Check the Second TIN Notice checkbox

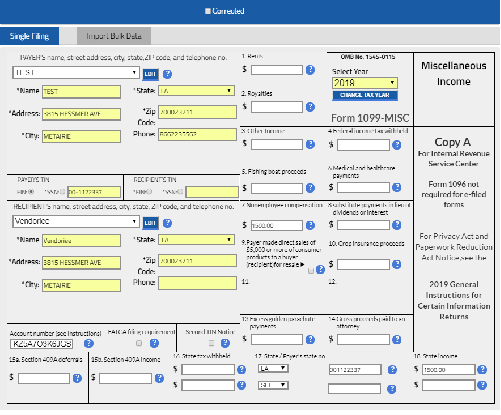click(x=211, y=343)
